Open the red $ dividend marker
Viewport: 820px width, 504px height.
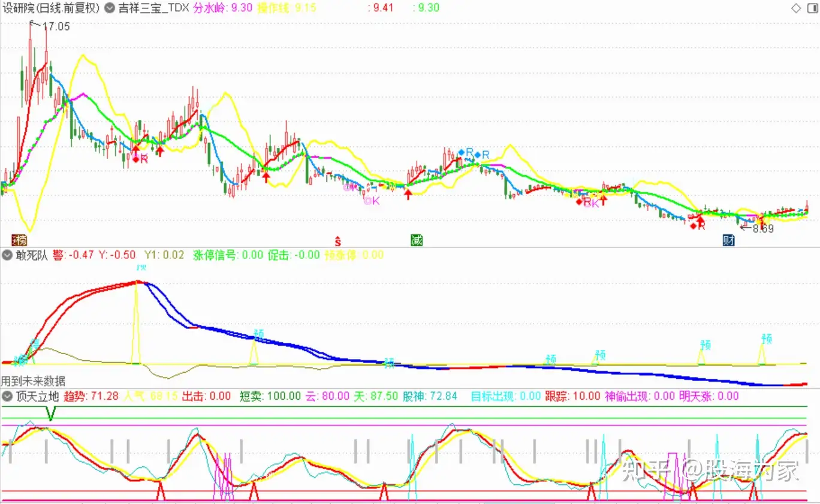tap(338, 241)
